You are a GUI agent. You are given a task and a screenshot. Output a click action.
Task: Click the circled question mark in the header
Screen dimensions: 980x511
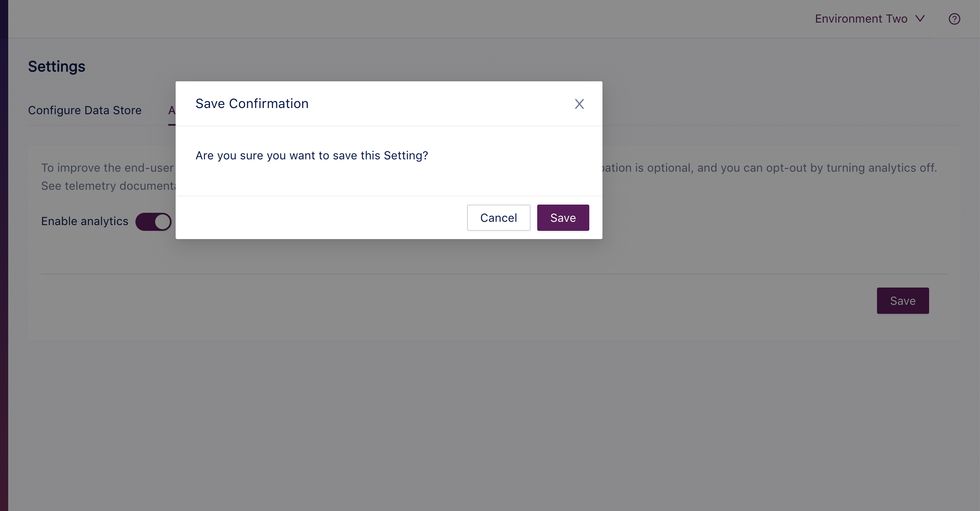point(954,18)
